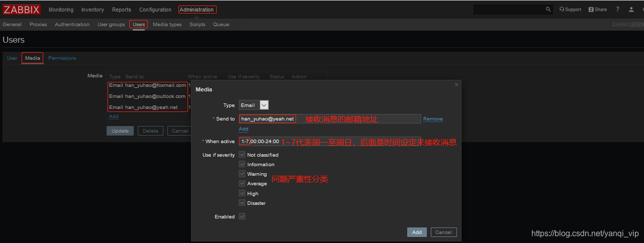Screen dimensions: 644x243
Task: Open the Monitoring menu
Action: pyautogui.click(x=61, y=10)
